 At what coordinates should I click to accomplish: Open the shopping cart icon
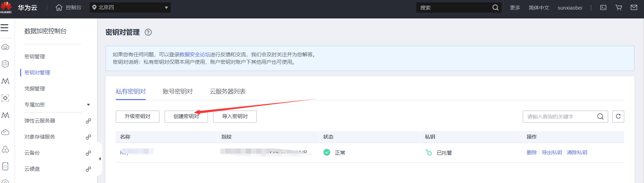tap(619, 8)
